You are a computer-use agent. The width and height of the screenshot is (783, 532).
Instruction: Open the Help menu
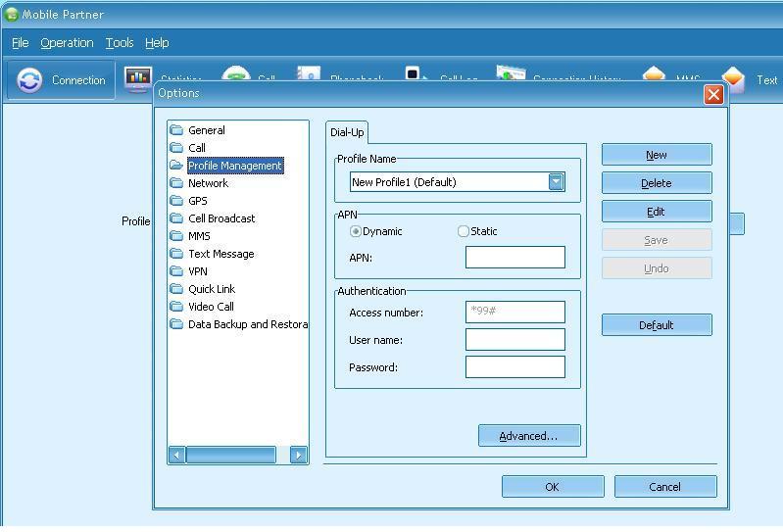tap(157, 43)
